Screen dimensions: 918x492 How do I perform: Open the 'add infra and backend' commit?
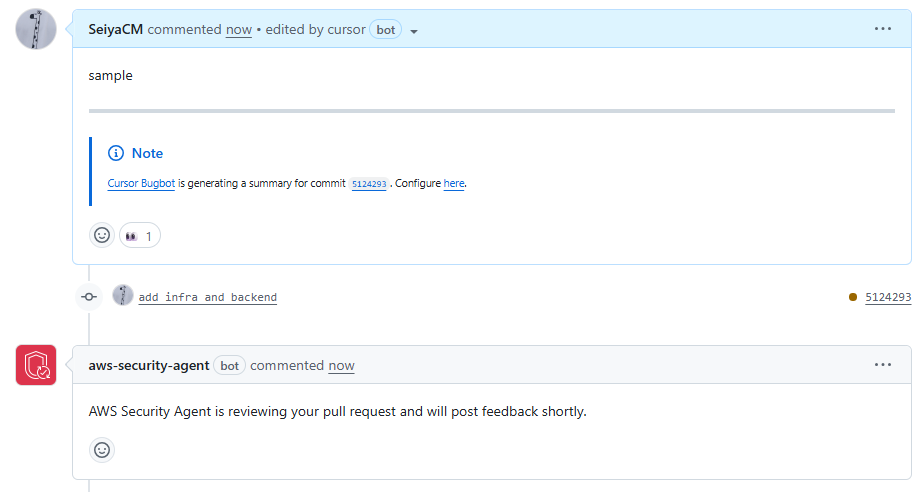pyautogui.click(x=208, y=297)
